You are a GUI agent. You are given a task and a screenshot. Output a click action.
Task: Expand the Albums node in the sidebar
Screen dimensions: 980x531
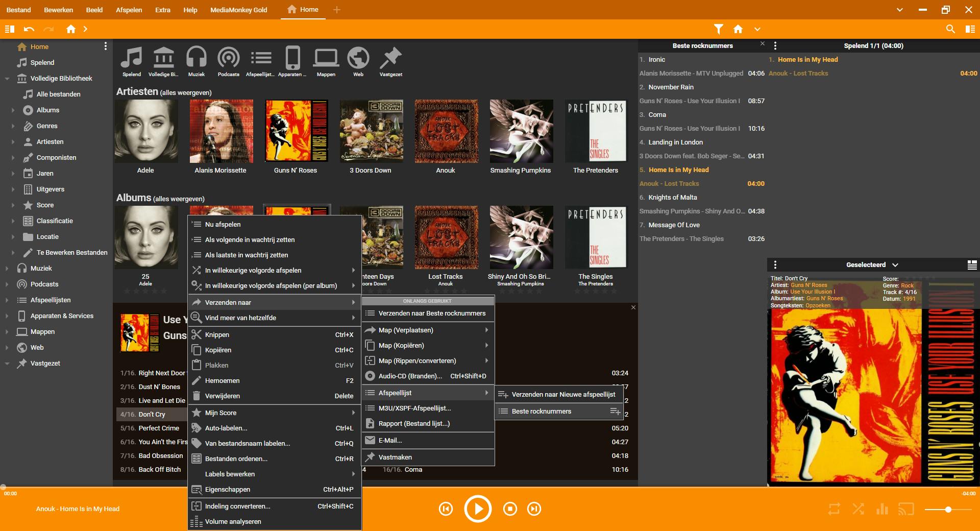click(x=13, y=110)
